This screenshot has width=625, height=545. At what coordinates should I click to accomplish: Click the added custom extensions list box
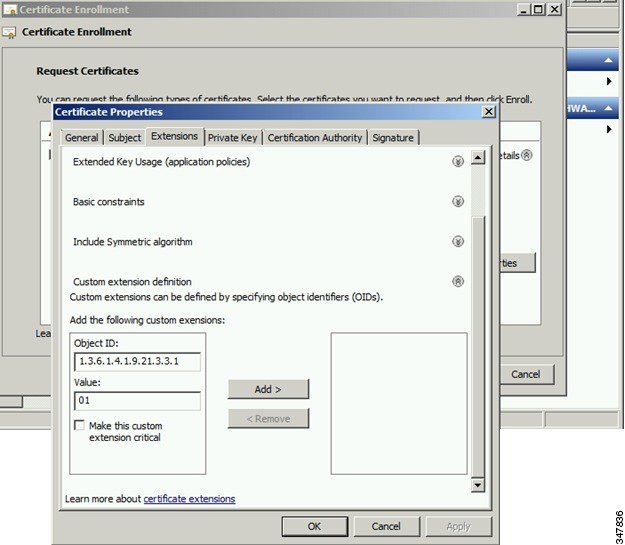click(399, 403)
